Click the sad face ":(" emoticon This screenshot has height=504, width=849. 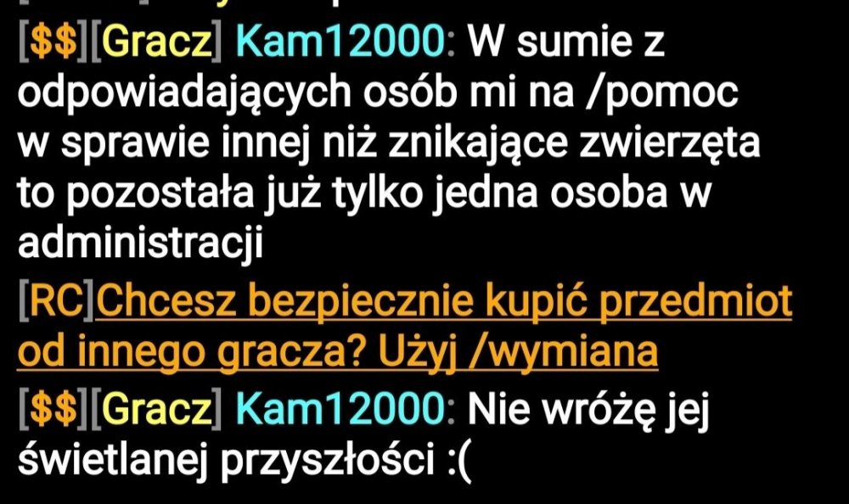click(x=460, y=462)
